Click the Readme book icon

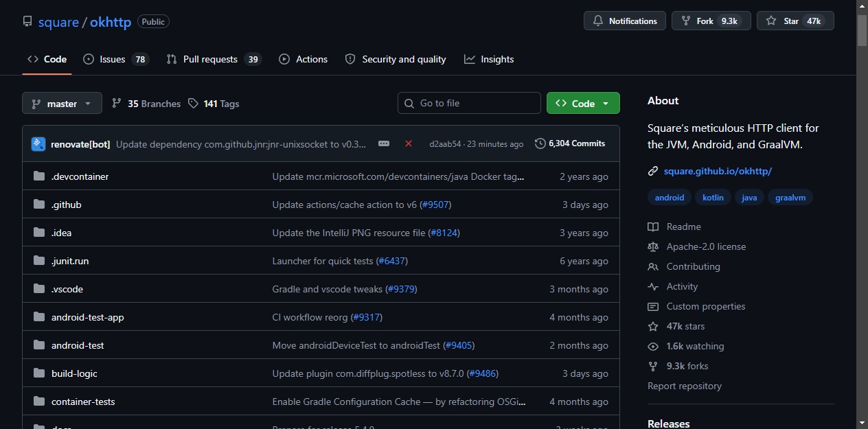653,227
